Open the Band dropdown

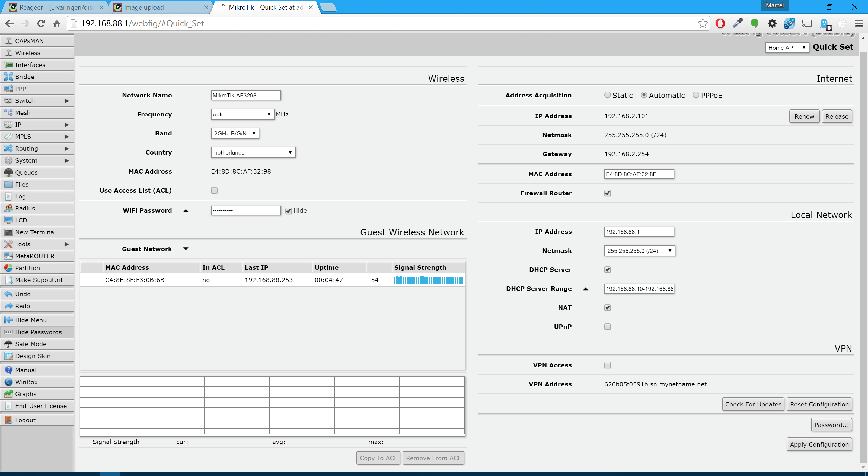click(235, 133)
